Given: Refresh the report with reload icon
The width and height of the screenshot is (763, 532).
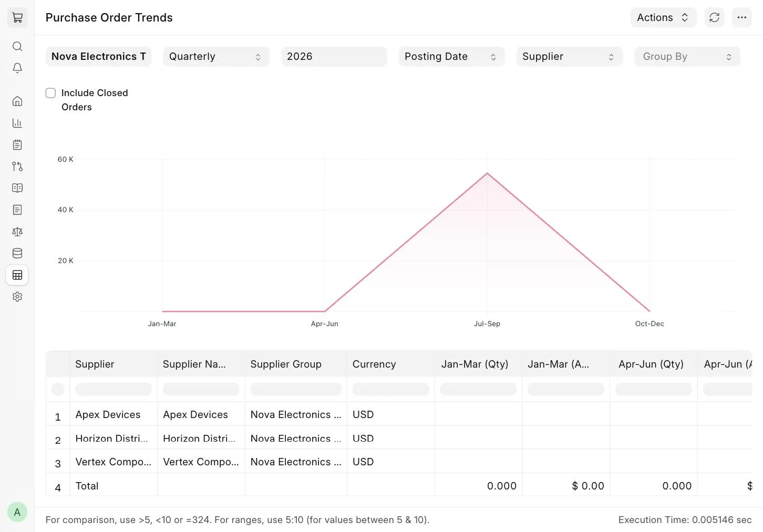Looking at the screenshot, I should 714,17.
